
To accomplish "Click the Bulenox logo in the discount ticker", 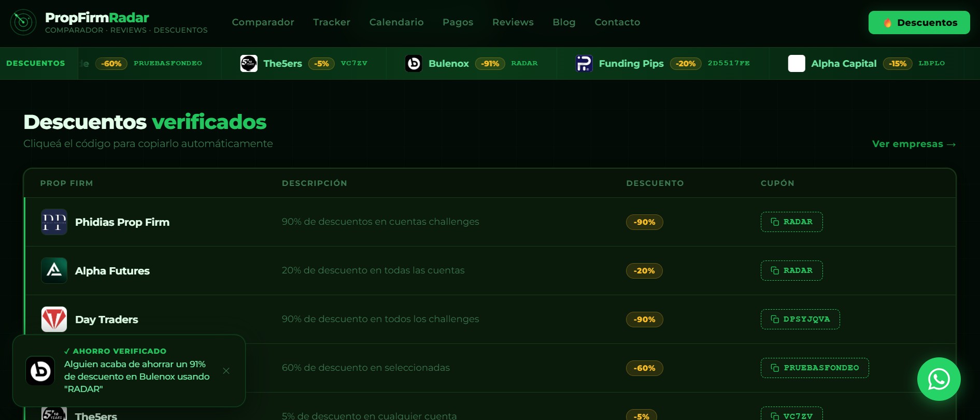I will click(x=414, y=64).
